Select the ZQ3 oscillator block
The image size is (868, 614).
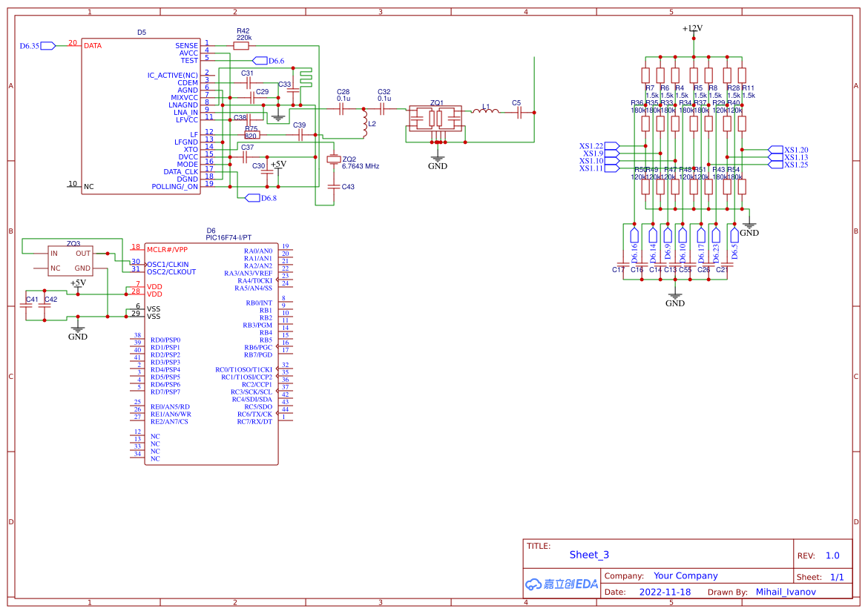70,260
